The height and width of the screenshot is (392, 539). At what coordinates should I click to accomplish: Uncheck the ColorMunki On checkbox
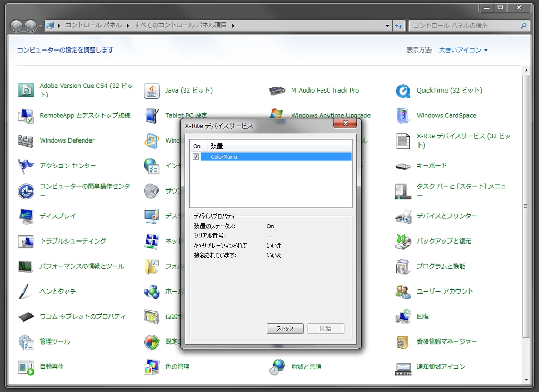tap(196, 157)
